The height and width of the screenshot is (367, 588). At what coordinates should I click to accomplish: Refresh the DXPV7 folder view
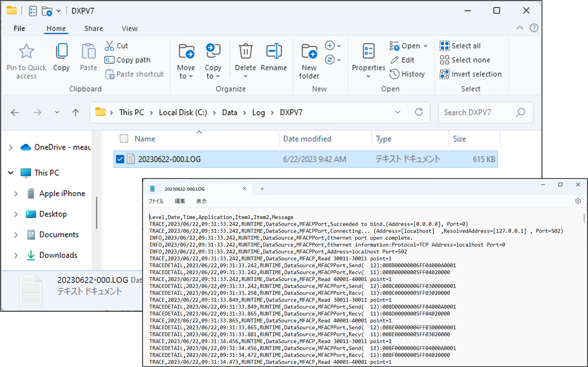[x=419, y=112]
